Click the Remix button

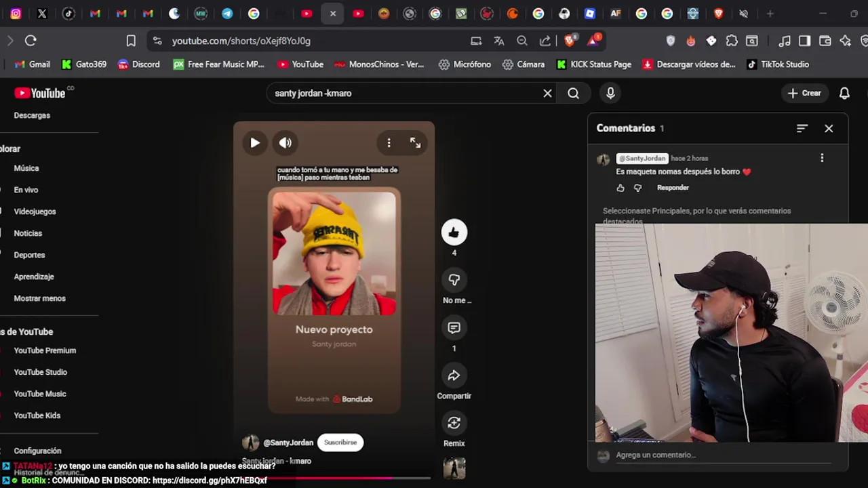click(454, 423)
